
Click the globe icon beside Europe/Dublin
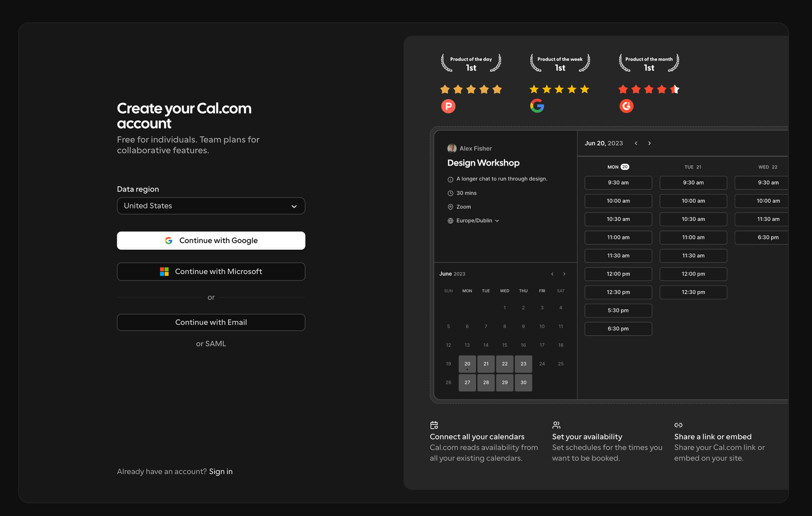[x=450, y=221]
